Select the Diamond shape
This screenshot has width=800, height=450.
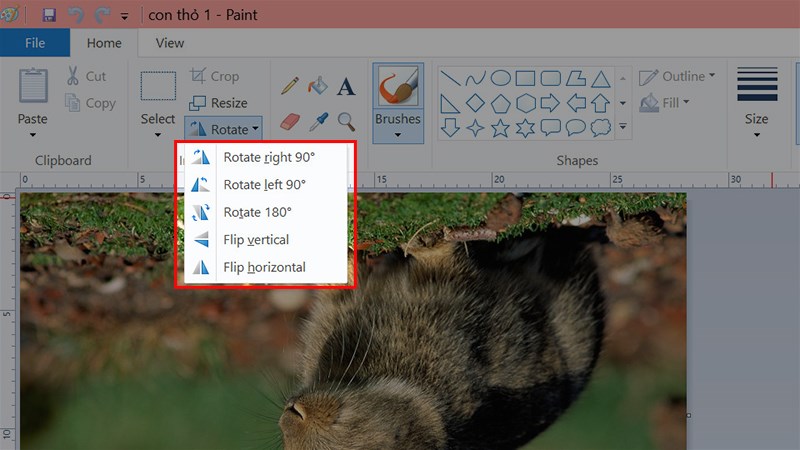[475, 103]
